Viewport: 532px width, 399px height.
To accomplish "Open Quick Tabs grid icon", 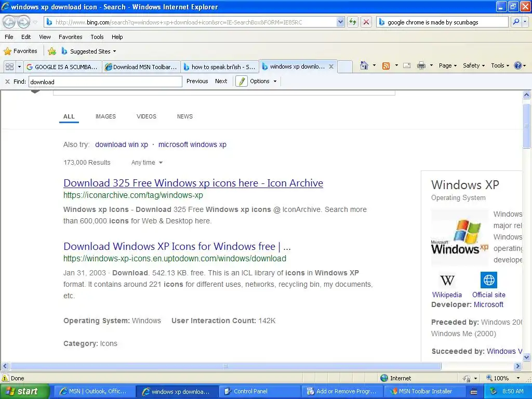I will coord(9,67).
